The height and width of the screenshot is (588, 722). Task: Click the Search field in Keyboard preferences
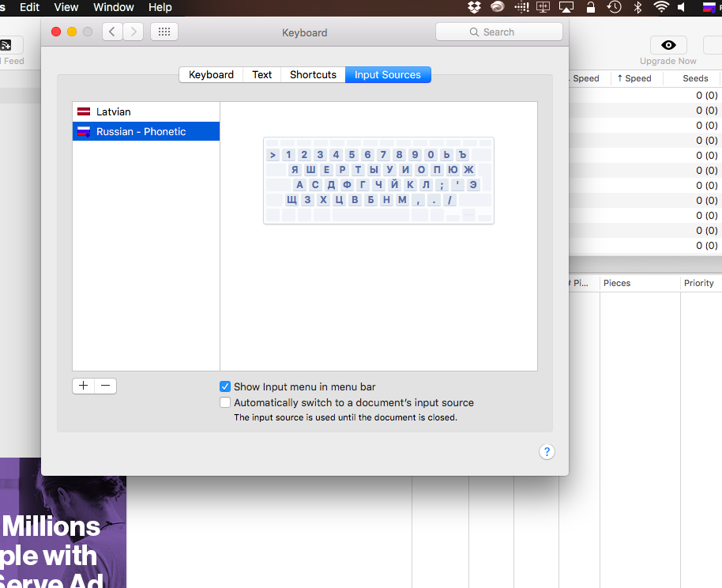(x=498, y=32)
